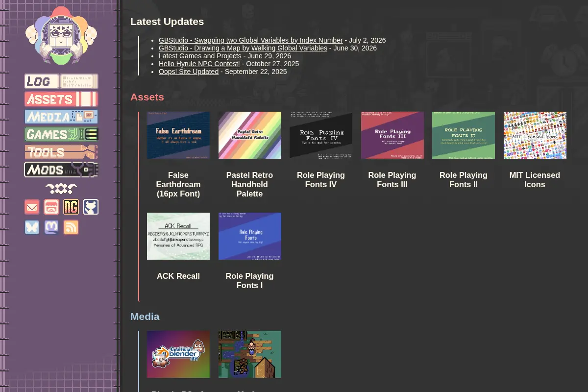The image size is (588, 392).
Task: Open the Swapping two Global Variables post link
Action: click(x=250, y=40)
